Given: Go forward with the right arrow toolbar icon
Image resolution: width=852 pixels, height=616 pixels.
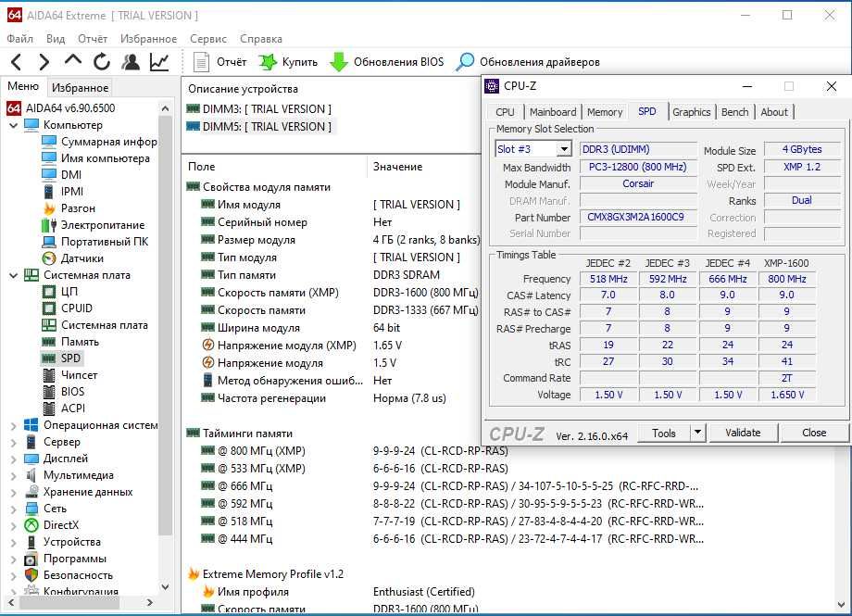Looking at the screenshot, I should [44, 62].
